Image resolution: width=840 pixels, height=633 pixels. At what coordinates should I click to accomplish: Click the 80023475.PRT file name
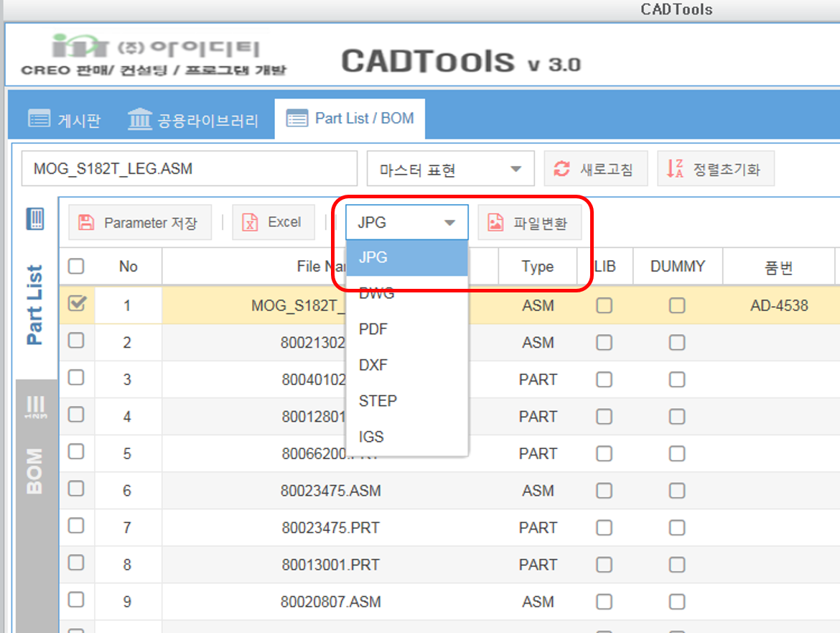point(330,527)
